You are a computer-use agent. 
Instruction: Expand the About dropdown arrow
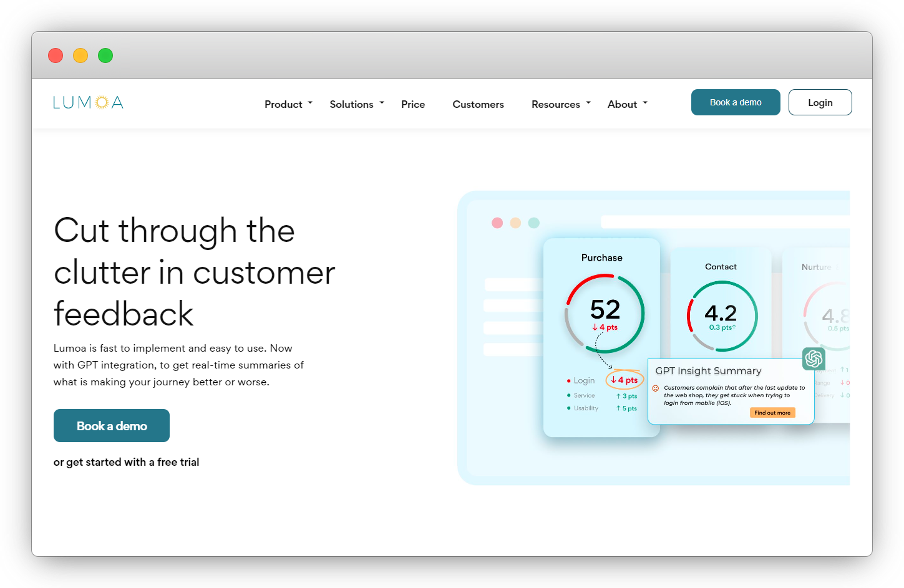pyautogui.click(x=645, y=103)
